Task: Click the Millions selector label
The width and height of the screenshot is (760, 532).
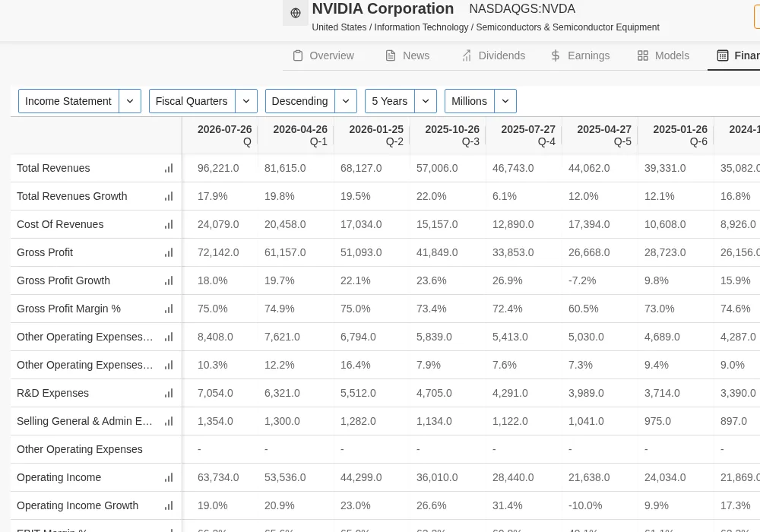Action: tap(469, 101)
